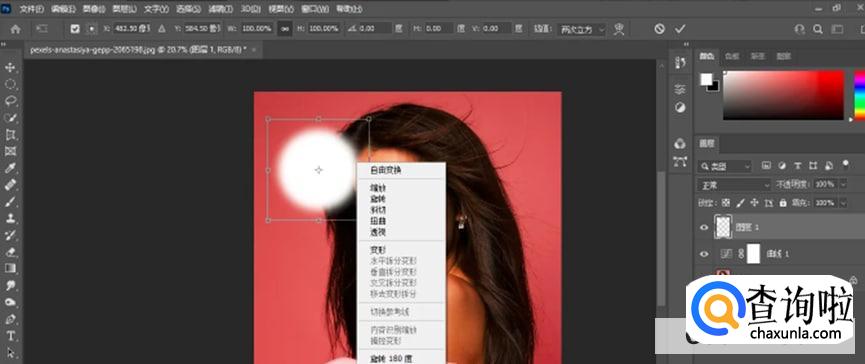Open the Properties panel icon in collapsed dock

680,89
